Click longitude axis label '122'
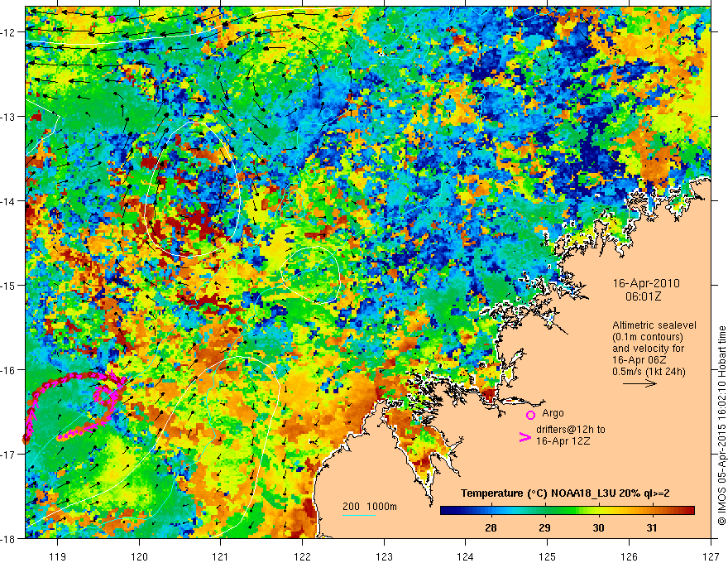The image size is (728, 563). [x=302, y=556]
